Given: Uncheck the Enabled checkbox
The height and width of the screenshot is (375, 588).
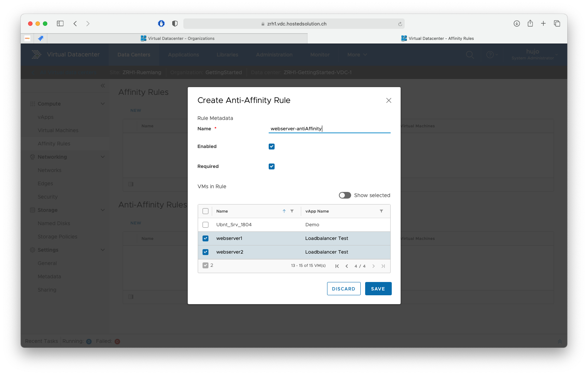Looking at the screenshot, I should click(272, 147).
